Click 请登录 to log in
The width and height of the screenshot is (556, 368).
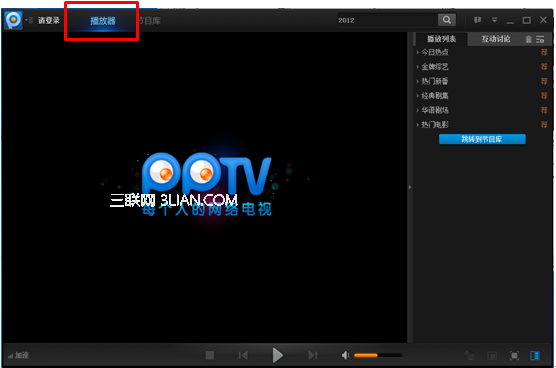(49, 21)
